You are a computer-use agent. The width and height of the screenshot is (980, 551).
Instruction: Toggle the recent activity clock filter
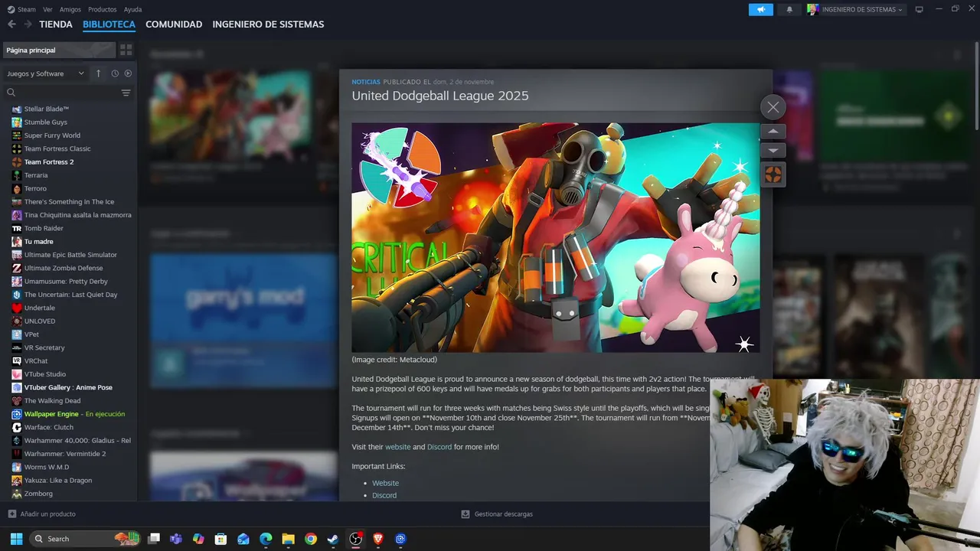[x=115, y=73]
